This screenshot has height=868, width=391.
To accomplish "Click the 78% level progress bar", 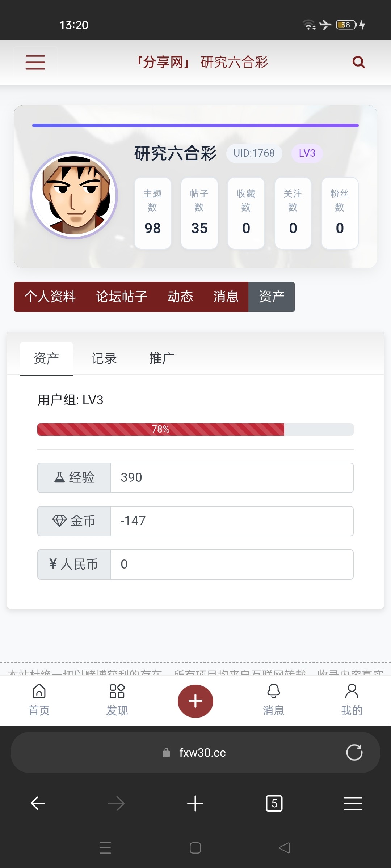I will (195, 429).
